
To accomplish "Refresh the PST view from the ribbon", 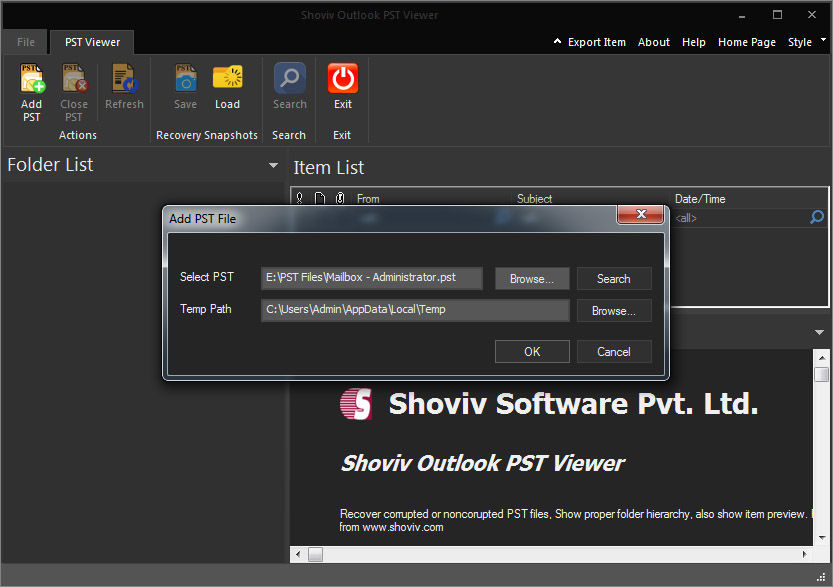I will (x=124, y=78).
